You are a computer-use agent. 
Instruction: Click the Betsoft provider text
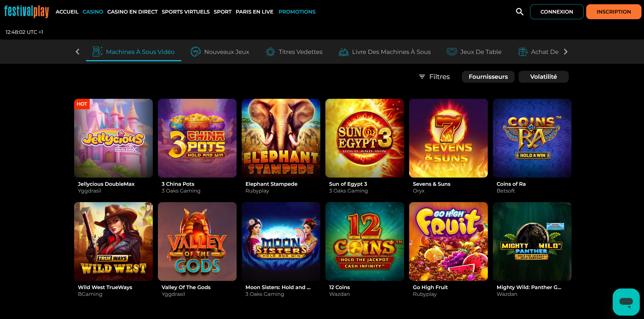click(506, 191)
